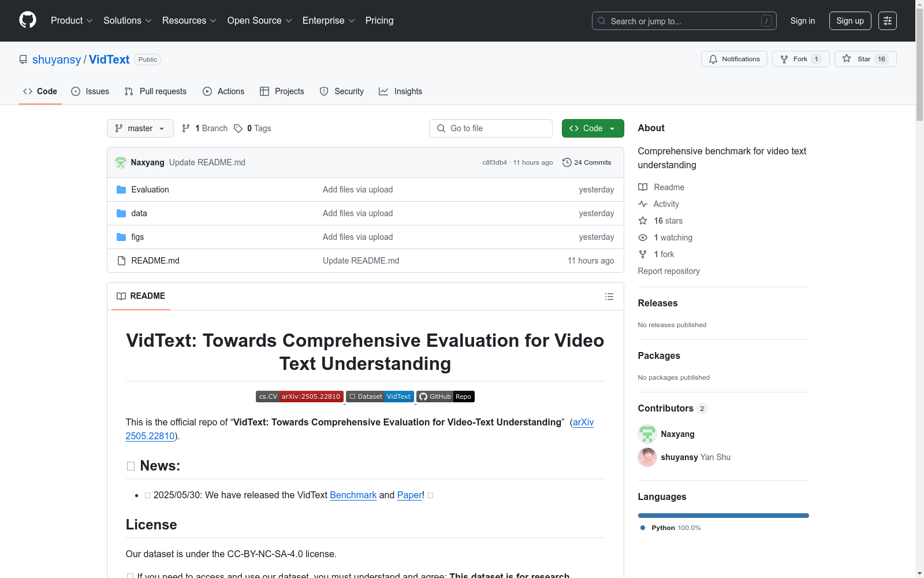This screenshot has height=578, width=924.
Task: Click the GitHub Repo badge
Action: click(445, 397)
